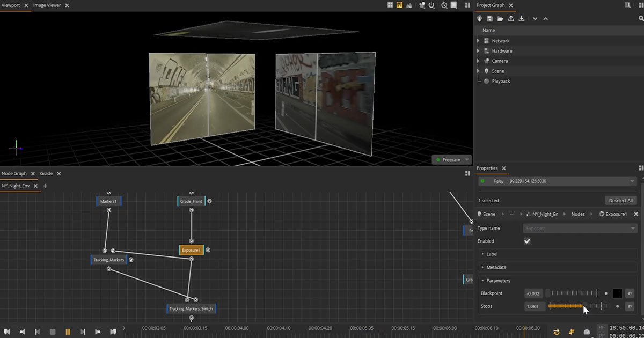Screen dimensions: 644x338
Task: Expand the Camera tree item
Action: [478, 61]
